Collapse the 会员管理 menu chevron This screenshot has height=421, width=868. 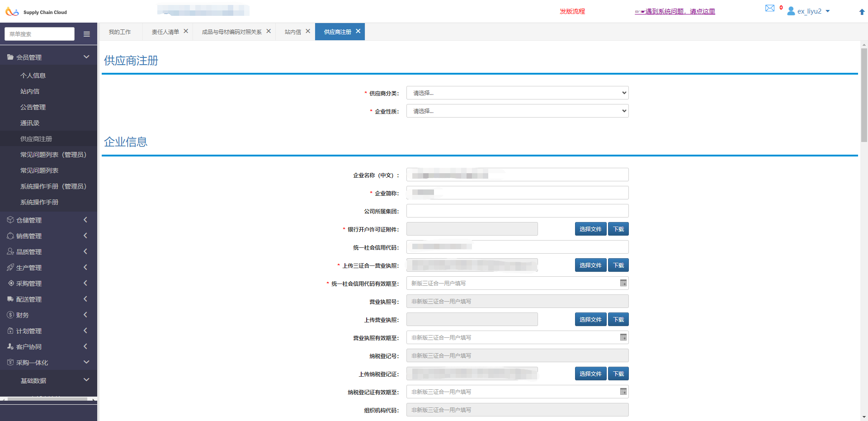(86, 57)
